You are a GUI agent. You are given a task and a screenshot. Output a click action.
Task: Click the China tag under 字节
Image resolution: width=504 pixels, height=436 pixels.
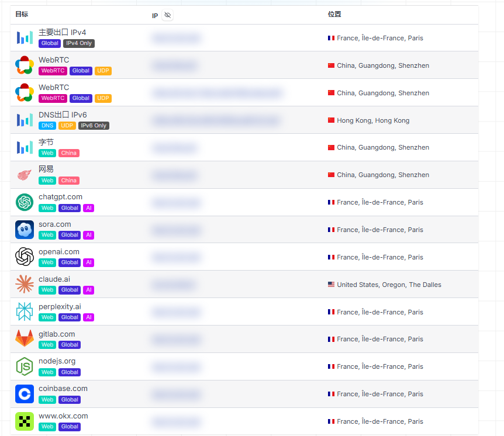click(69, 153)
